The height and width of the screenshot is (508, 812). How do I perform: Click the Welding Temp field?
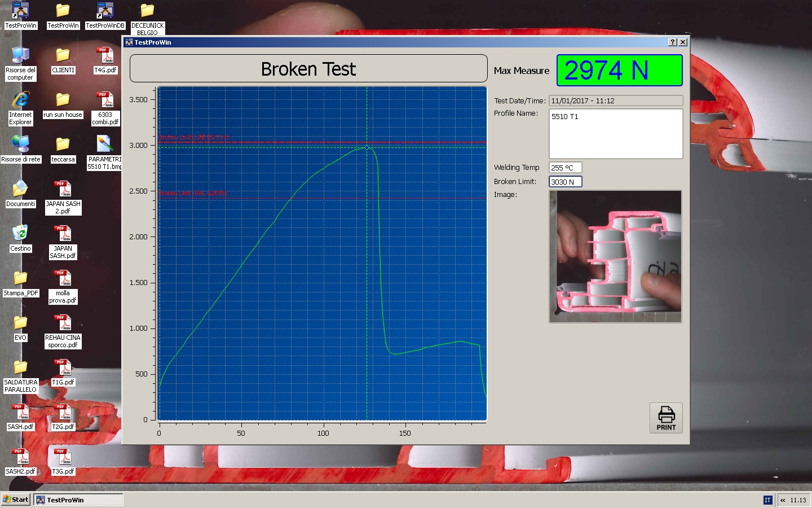pyautogui.click(x=565, y=168)
